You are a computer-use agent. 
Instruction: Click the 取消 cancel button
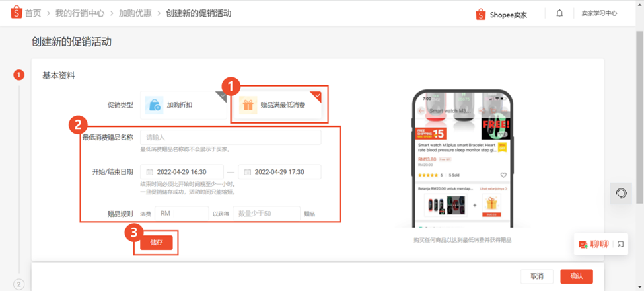click(537, 276)
